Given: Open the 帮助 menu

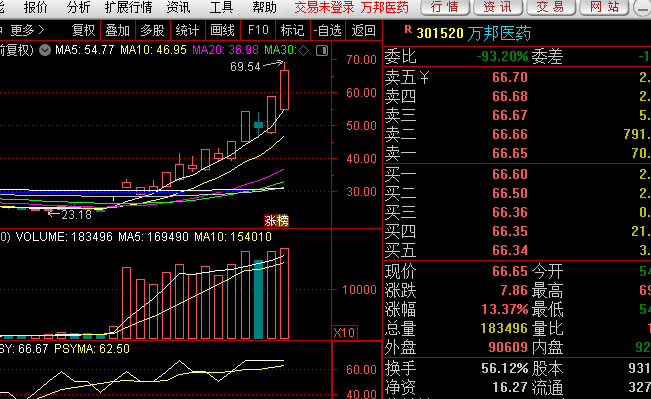Looking at the screenshot, I should pos(264,7).
